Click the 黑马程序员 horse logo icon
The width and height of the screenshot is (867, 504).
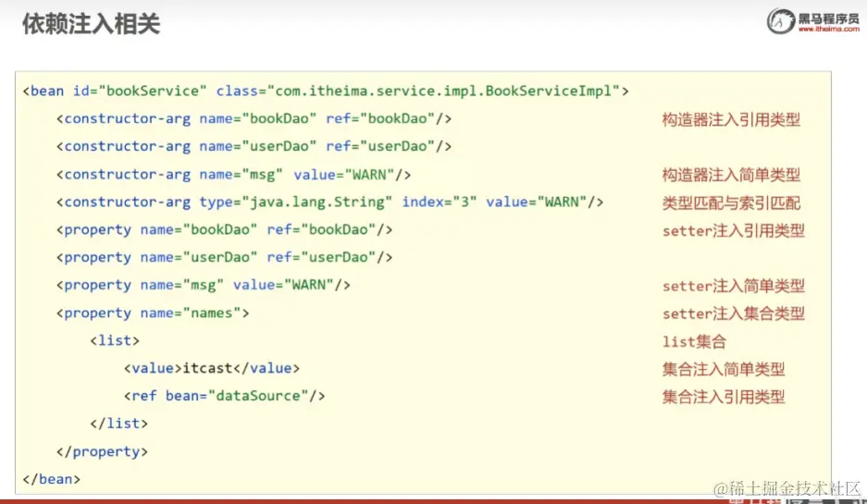tap(781, 21)
